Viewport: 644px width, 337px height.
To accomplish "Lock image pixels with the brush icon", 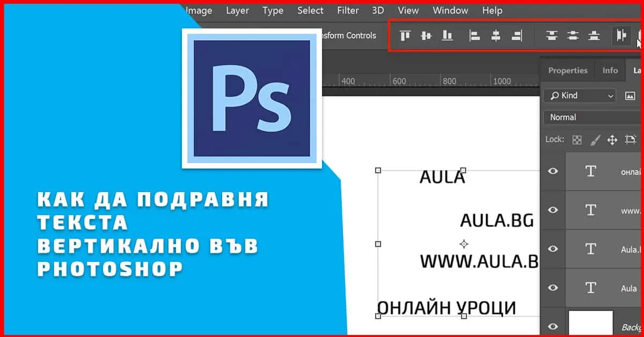I will pos(595,140).
